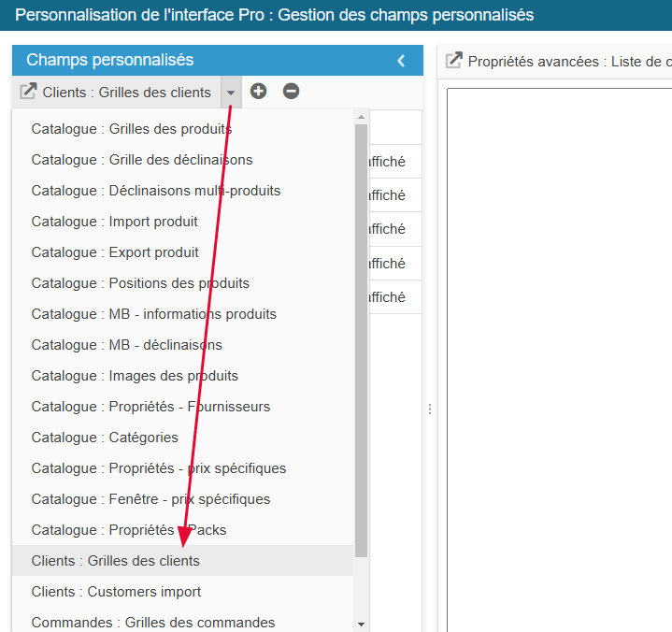Choose Catalogue : Images des produits
This screenshot has height=632, width=672.
tap(135, 376)
